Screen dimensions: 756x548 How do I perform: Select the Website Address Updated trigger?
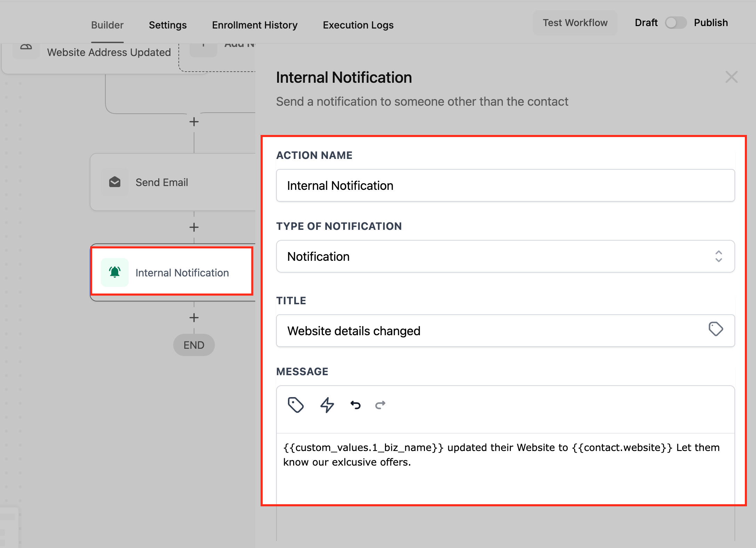(108, 53)
